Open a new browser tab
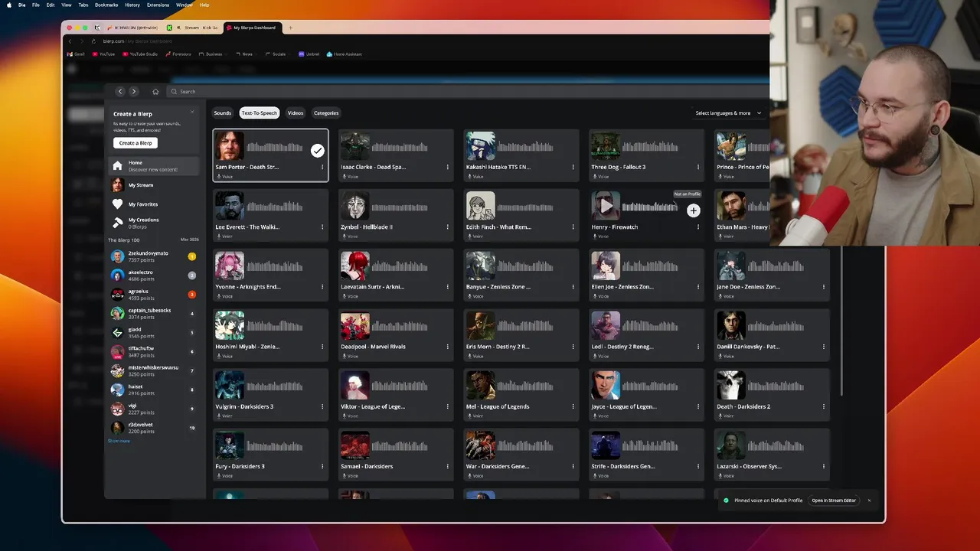Screen dimensions: 980x551 pos(290,28)
